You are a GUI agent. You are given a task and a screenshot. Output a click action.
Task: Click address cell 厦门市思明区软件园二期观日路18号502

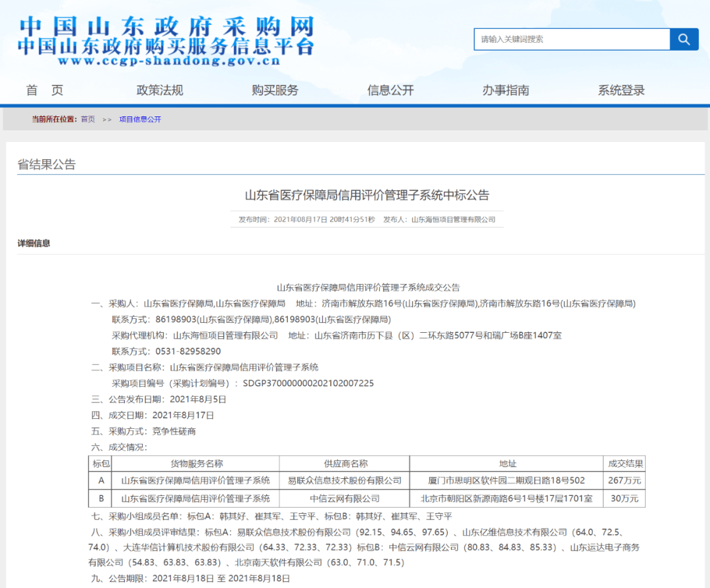[x=507, y=481]
